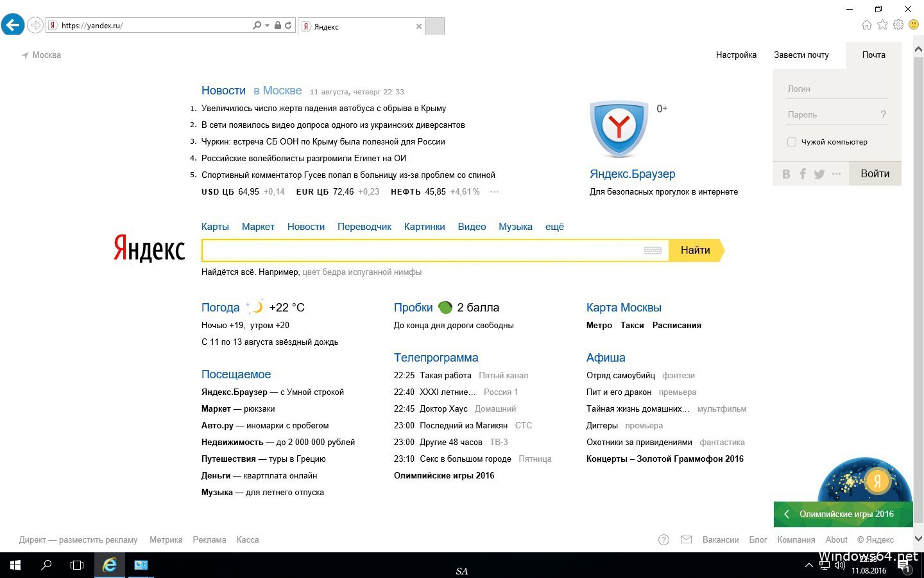Click the Найти search button
Image resolution: width=924 pixels, height=578 pixels.
tap(696, 250)
